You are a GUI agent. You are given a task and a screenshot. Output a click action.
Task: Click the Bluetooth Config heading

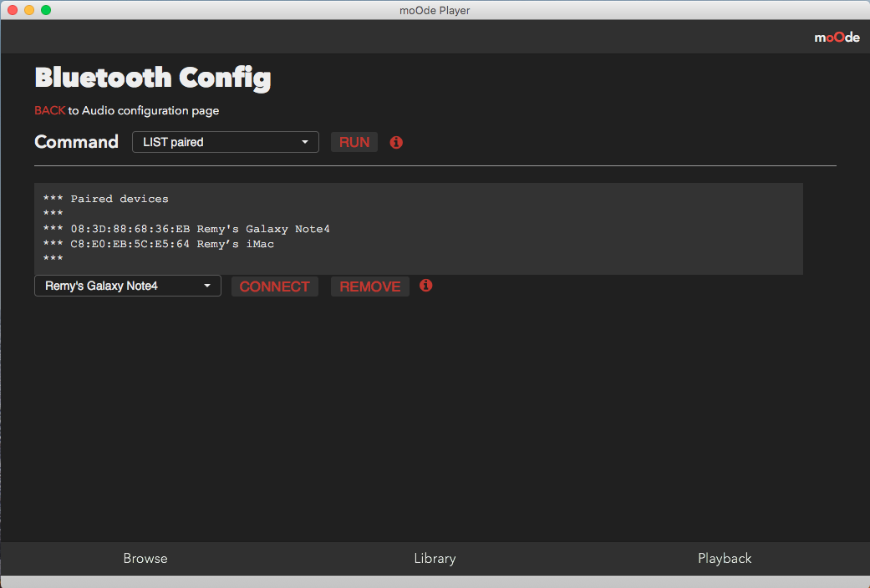click(153, 79)
